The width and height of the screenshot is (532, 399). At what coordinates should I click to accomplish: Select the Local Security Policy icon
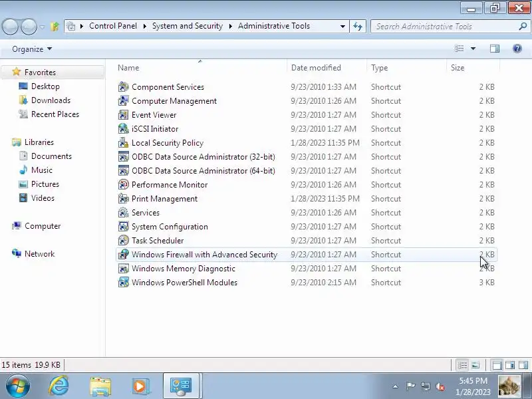(x=123, y=142)
